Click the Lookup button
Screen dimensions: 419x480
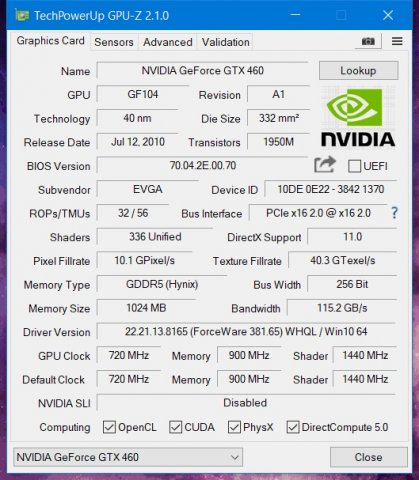click(x=358, y=71)
